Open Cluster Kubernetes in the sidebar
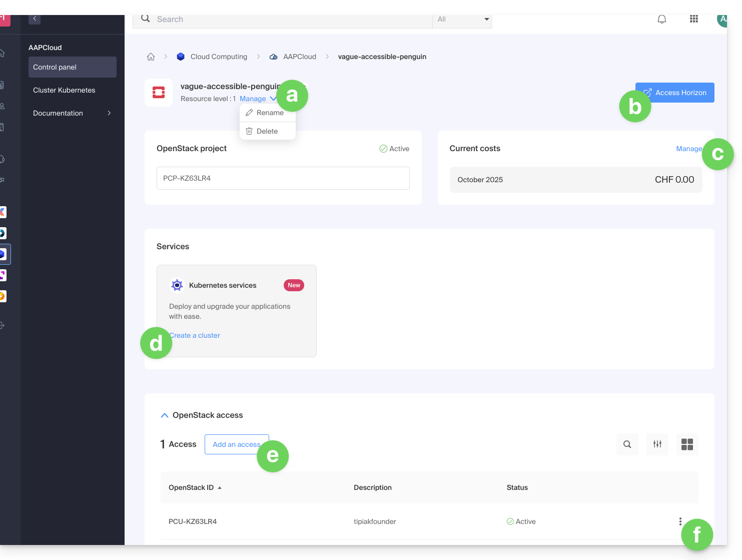 (64, 90)
